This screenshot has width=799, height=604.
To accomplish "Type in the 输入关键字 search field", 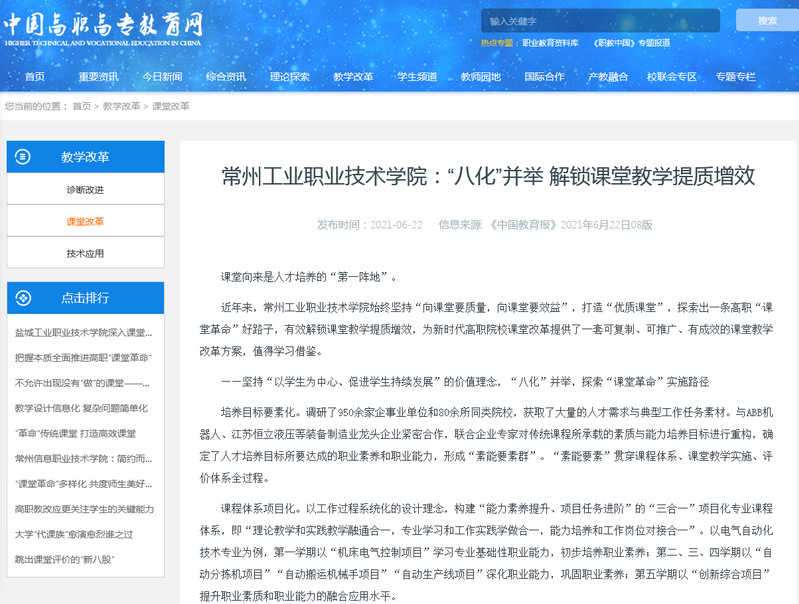I will pyautogui.click(x=599, y=21).
